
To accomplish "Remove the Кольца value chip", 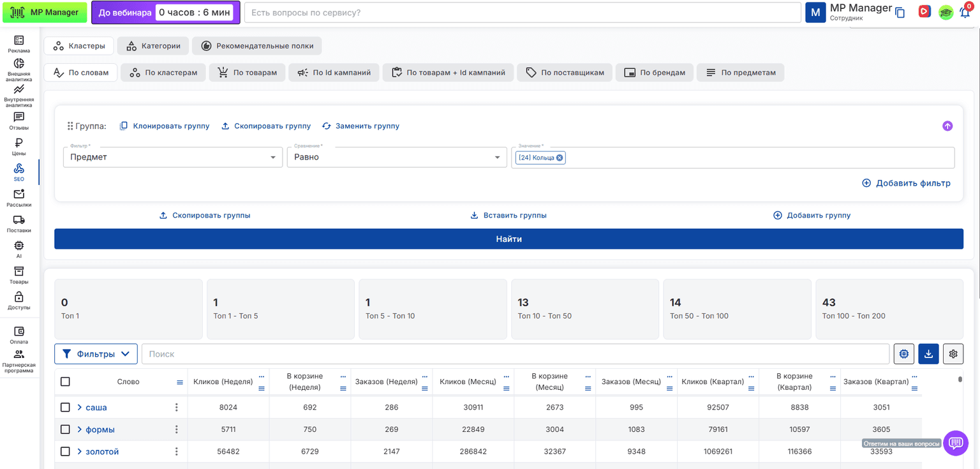I will pos(560,158).
